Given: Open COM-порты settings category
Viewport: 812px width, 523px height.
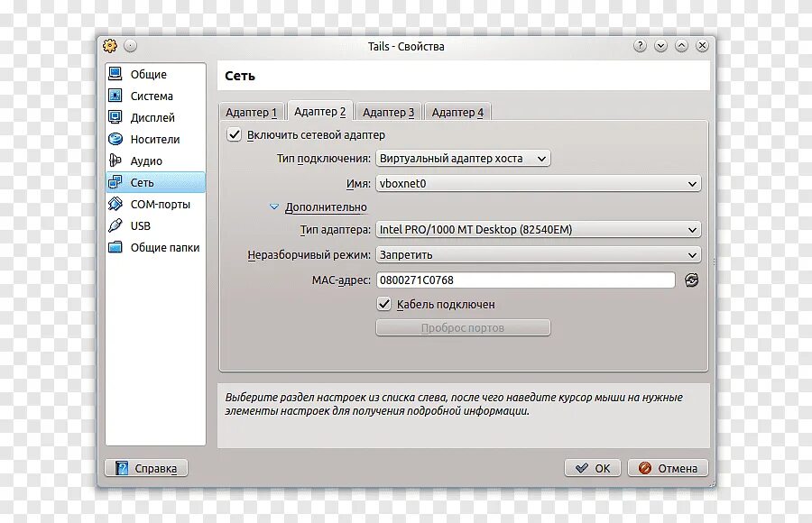Looking at the screenshot, I should point(155,204).
